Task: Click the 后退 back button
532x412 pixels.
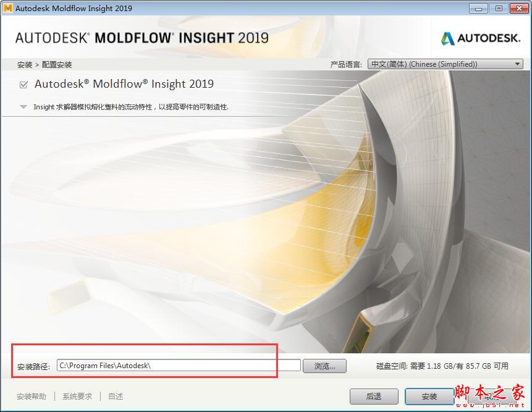Action: [374, 396]
